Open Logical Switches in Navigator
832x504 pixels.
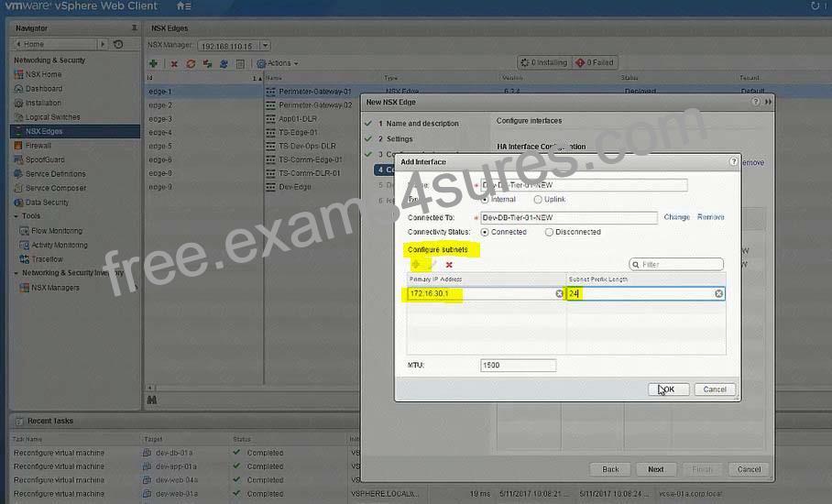(52, 117)
